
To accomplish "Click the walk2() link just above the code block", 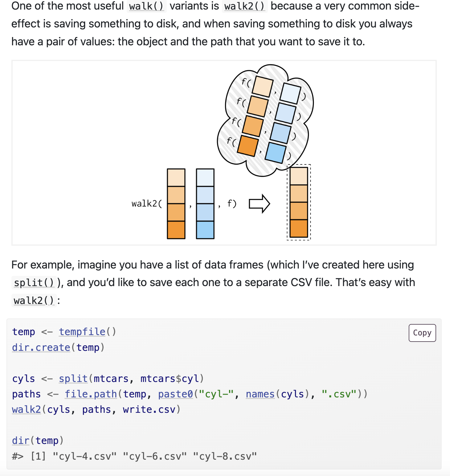I will tap(34, 301).
